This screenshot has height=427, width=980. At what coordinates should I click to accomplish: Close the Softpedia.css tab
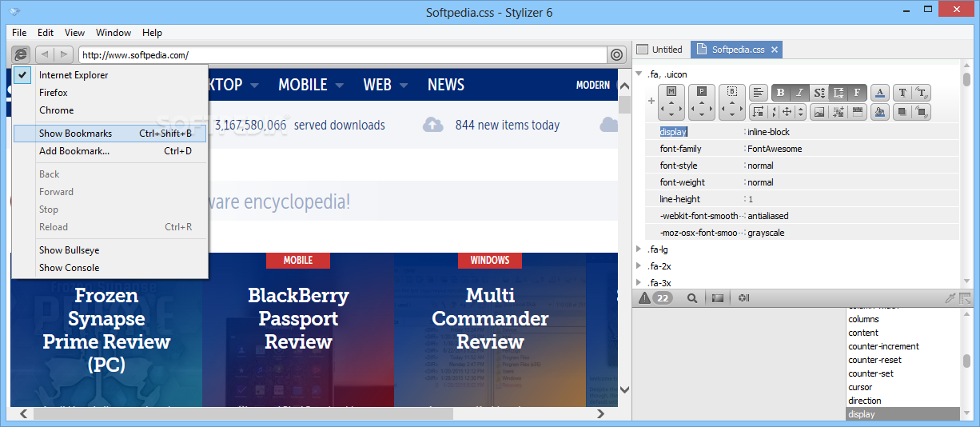tap(774, 50)
